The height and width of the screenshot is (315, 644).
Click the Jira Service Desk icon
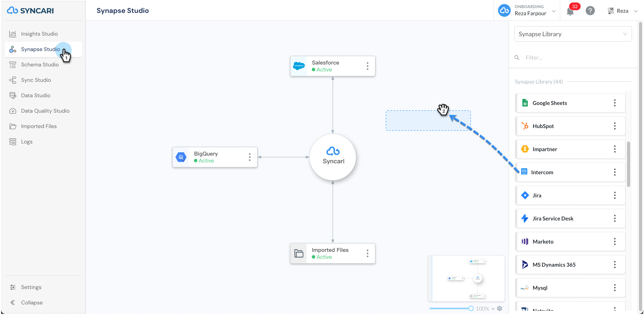[525, 218]
